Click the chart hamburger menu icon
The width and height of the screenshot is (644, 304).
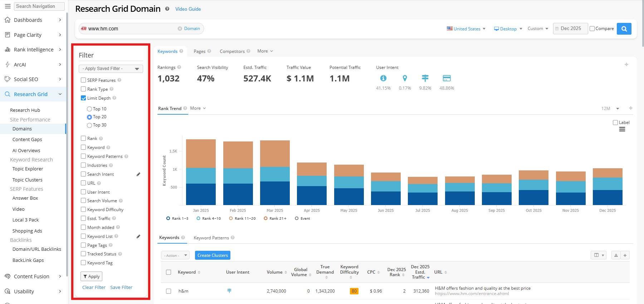(622, 129)
